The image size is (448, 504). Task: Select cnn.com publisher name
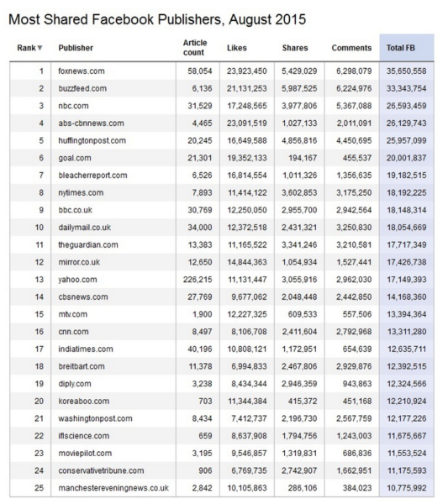[x=73, y=332]
